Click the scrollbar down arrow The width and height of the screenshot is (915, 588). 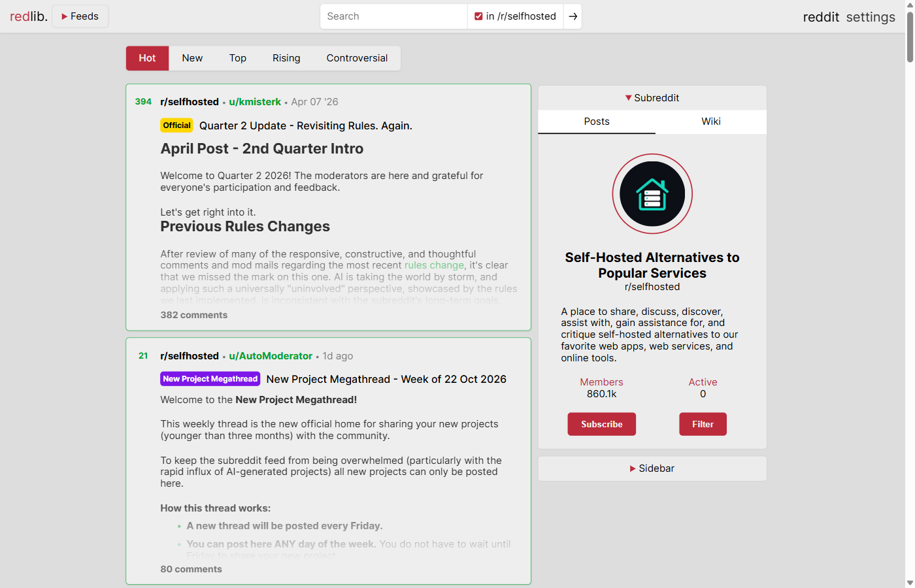910,583
